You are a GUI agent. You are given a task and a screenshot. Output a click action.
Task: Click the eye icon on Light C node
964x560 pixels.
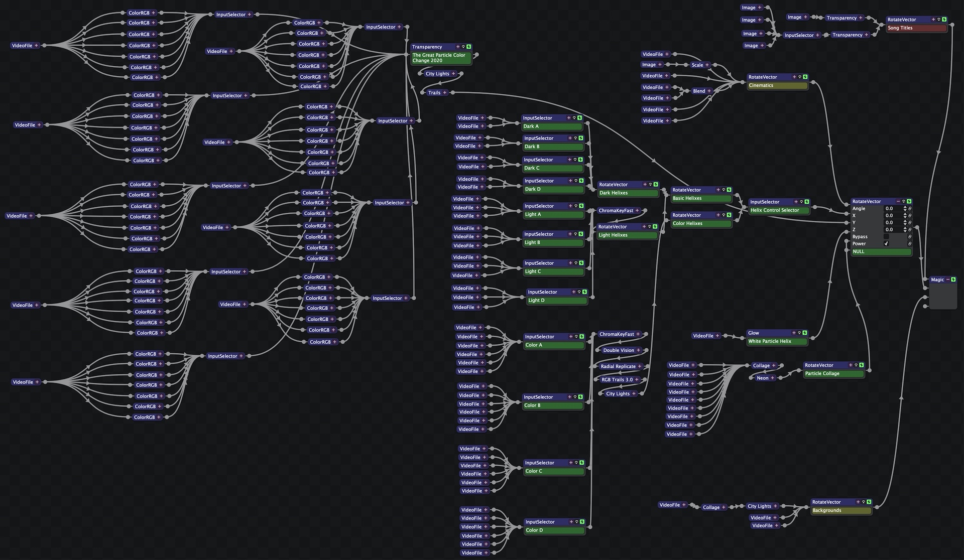pos(576,263)
